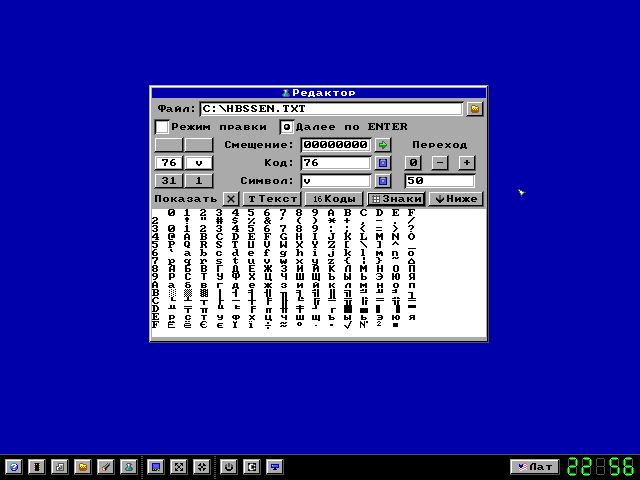
Task: Click the green arrow beside Смещение field
Action: pos(382,145)
